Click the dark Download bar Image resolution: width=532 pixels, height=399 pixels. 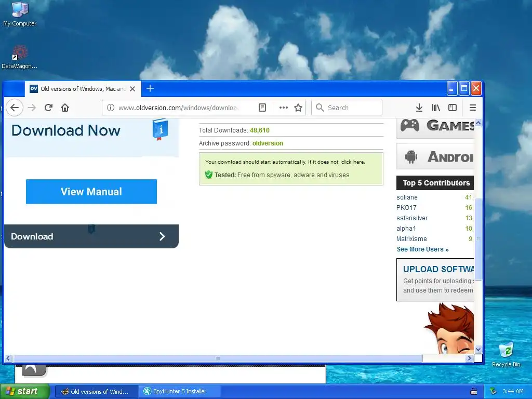click(x=91, y=236)
